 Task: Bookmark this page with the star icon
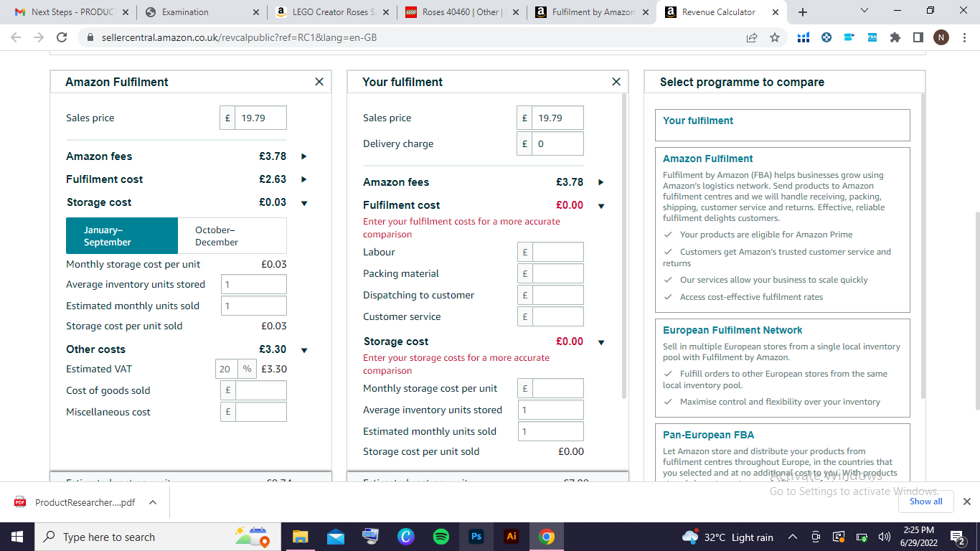point(775,37)
